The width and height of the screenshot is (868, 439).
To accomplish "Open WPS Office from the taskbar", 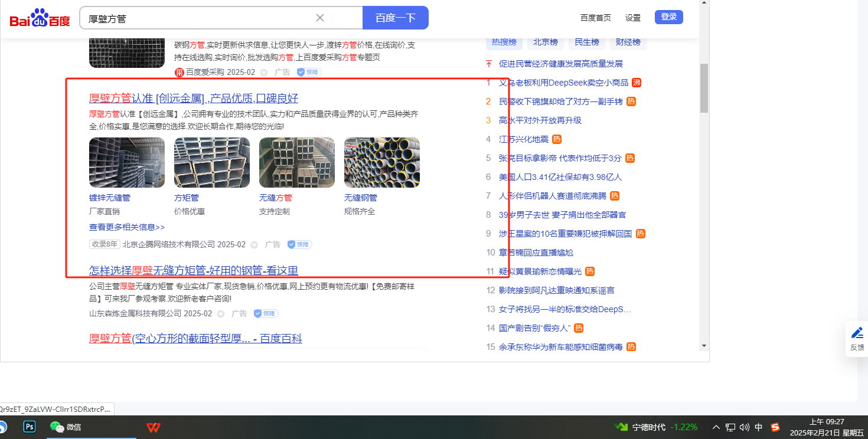I will click(x=153, y=427).
